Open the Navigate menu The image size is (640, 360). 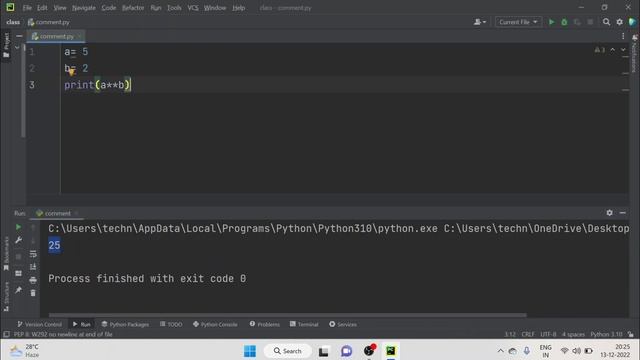point(84,8)
